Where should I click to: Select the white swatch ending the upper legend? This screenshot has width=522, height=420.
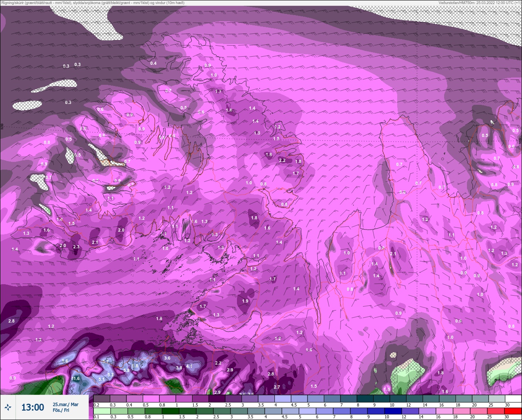(x=513, y=398)
